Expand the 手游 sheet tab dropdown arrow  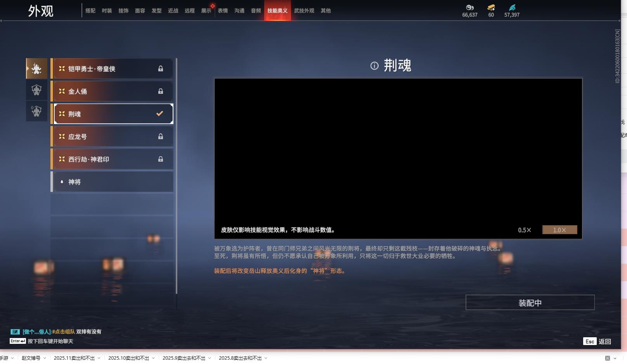pyautogui.click(x=12, y=358)
